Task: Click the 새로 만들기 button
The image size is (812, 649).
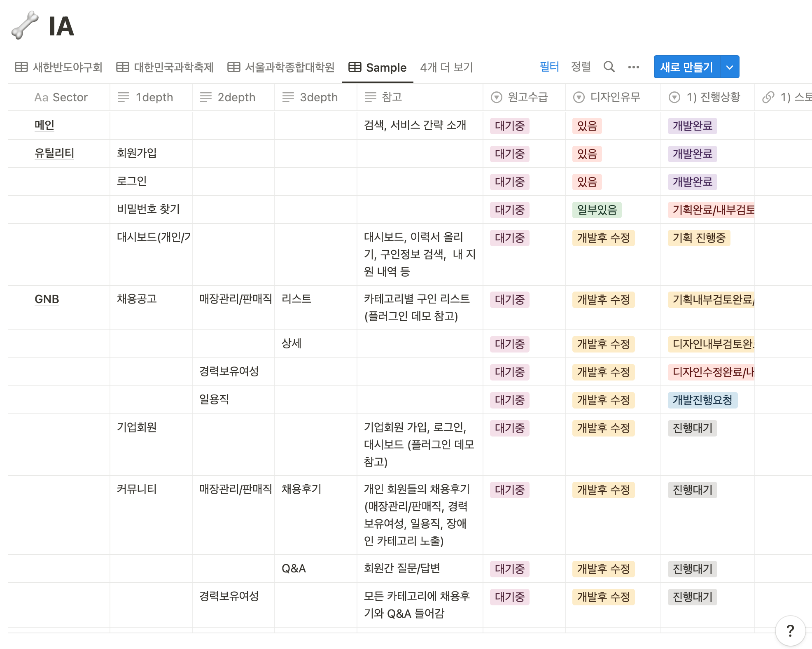Action: click(686, 67)
